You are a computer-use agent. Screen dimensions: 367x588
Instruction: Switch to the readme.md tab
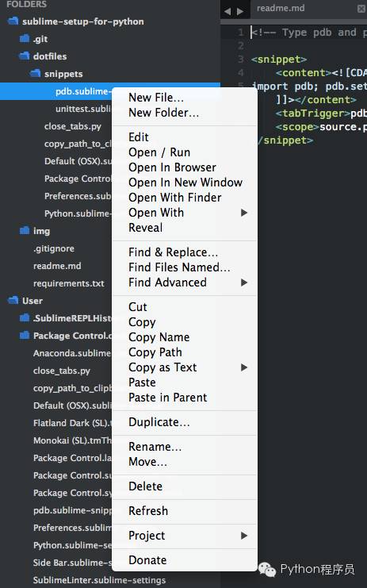click(x=281, y=8)
